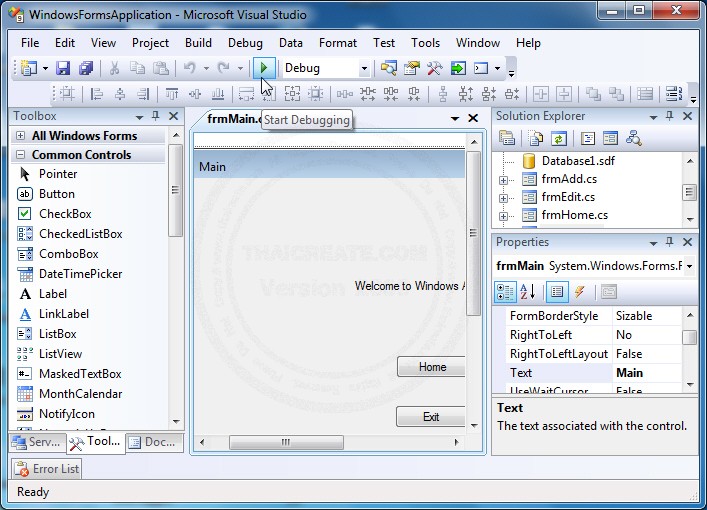Switch to the Server Explorer tab
The height and width of the screenshot is (510, 707).
click(x=37, y=442)
